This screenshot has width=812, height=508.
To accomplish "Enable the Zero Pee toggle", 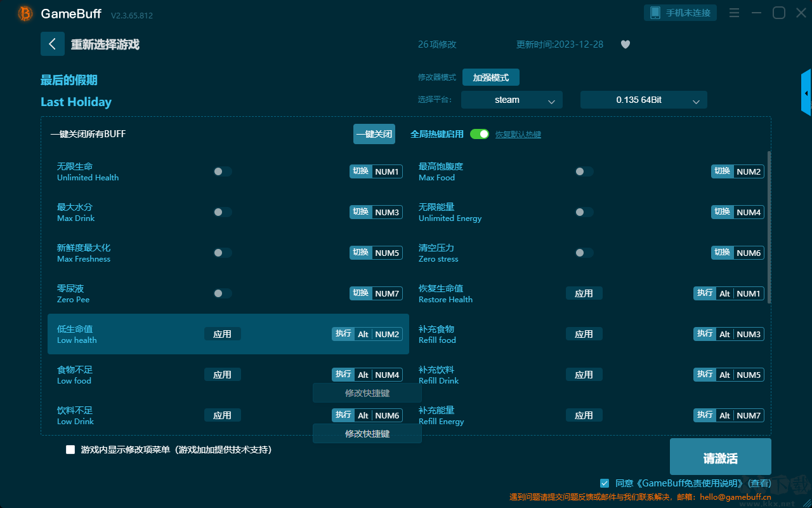I will (x=223, y=293).
